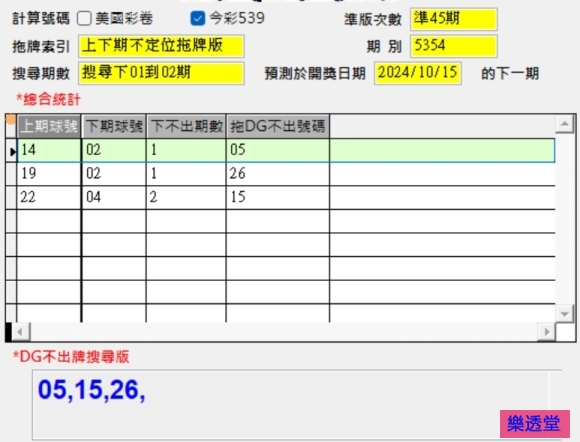Sort by the 上期球號 column header
The height and width of the screenshot is (442, 580).
point(49,126)
